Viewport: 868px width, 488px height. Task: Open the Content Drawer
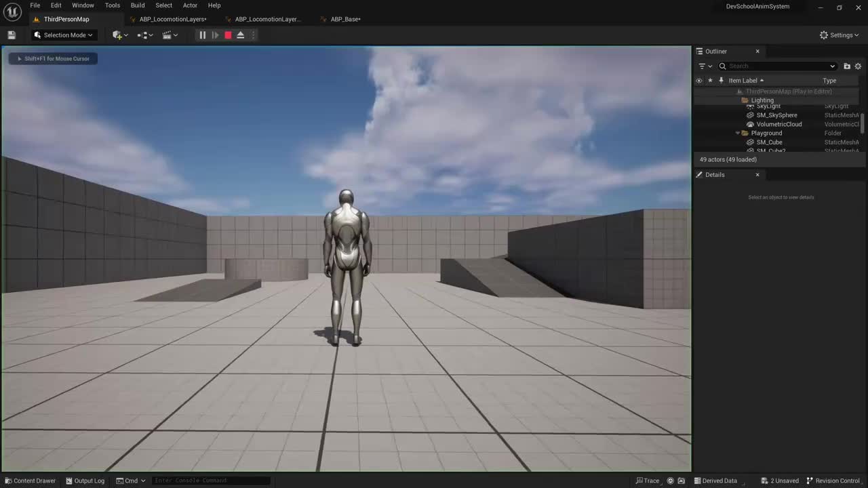[30, 481]
